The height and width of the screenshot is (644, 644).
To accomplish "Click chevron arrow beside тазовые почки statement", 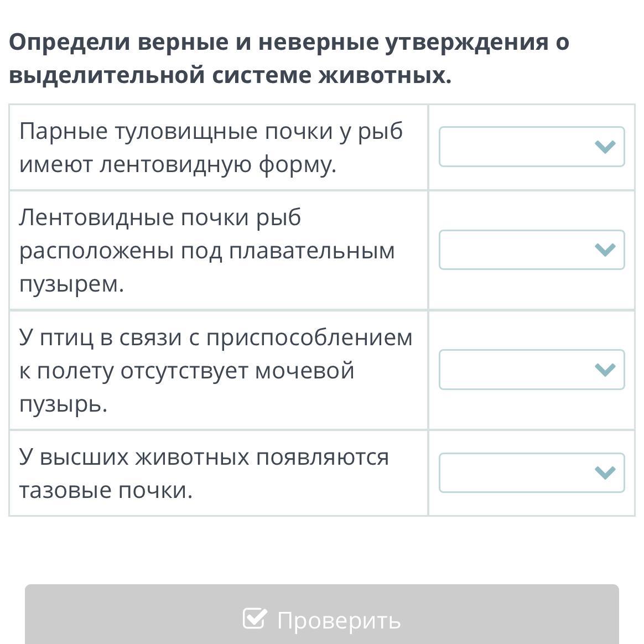I will [x=605, y=472].
